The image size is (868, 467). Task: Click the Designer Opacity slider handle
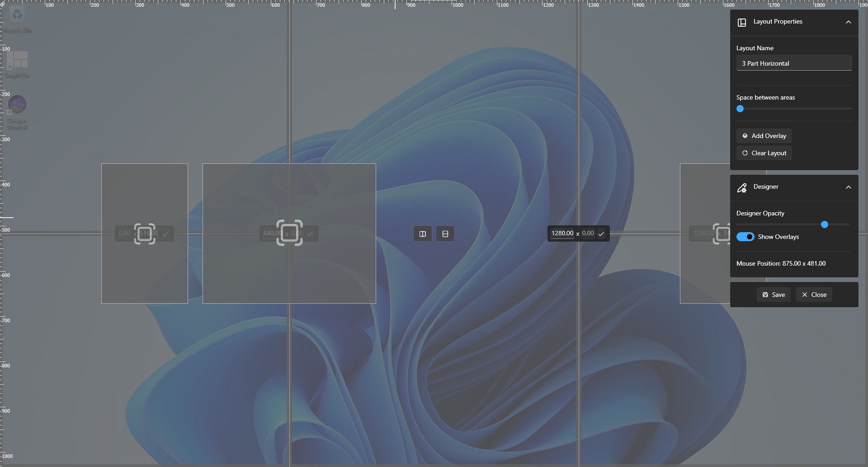825,224
